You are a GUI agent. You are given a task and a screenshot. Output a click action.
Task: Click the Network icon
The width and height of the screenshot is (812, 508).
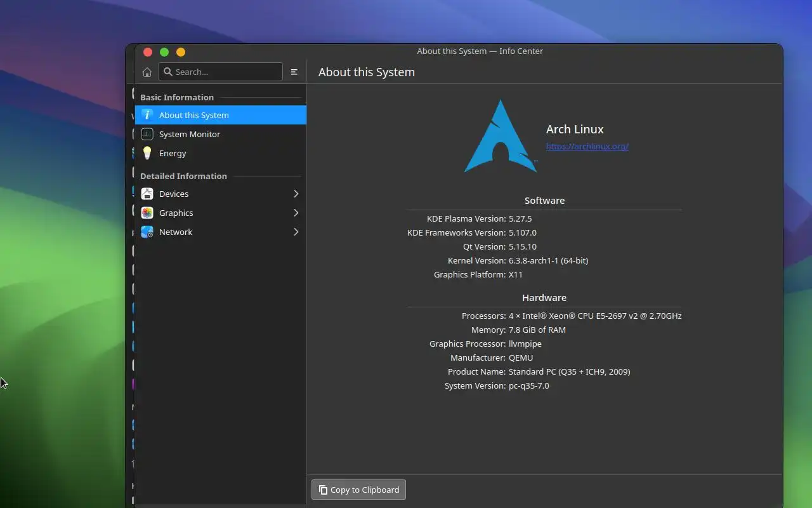point(147,232)
